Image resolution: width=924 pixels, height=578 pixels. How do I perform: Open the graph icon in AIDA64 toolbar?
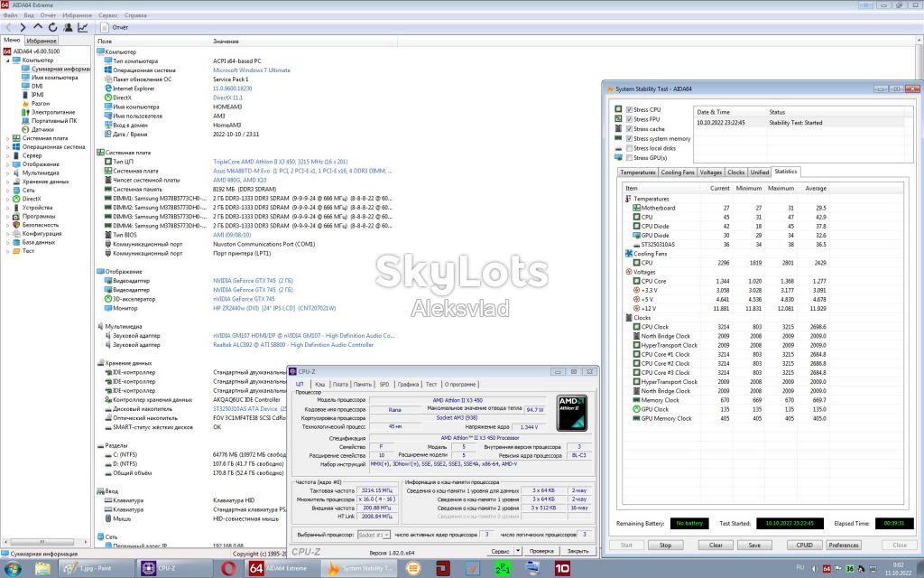pos(82,27)
